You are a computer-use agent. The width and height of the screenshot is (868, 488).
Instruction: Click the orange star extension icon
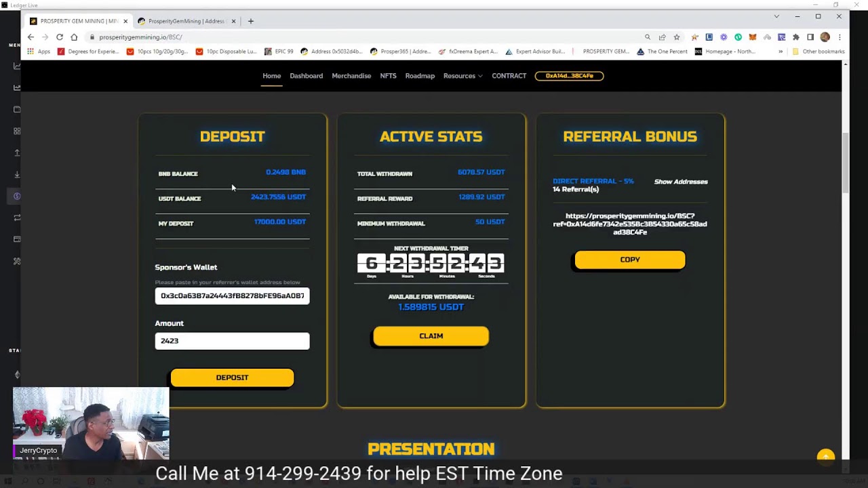[x=694, y=37]
